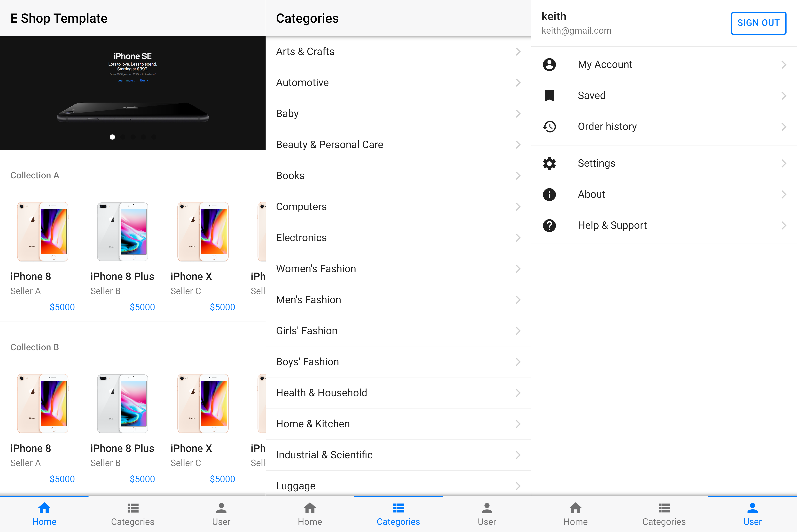The width and height of the screenshot is (797, 532).
Task: Click the SIGN OUT button
Action: click(x=758, y=23)
